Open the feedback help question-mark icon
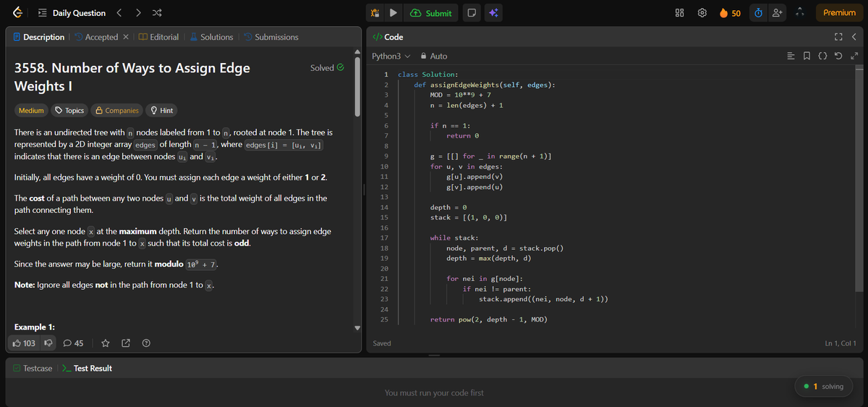The height and width of the screenshot is (407, 868). (146, 343)
